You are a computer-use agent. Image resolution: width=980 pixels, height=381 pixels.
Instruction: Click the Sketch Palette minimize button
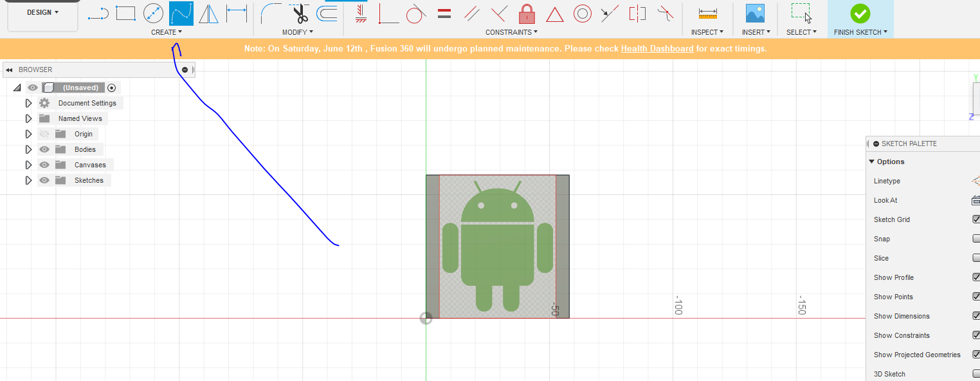click(x=876, y=144)
